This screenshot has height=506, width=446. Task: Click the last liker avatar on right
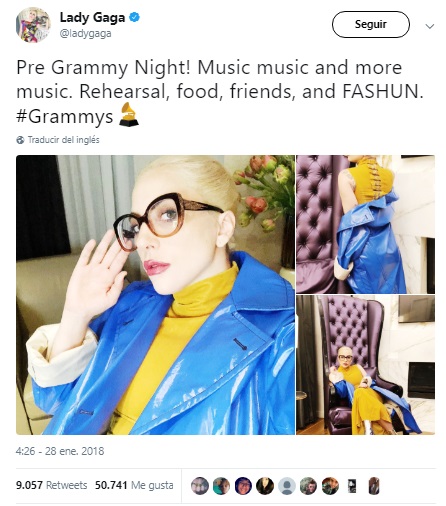tap(374, 486)
